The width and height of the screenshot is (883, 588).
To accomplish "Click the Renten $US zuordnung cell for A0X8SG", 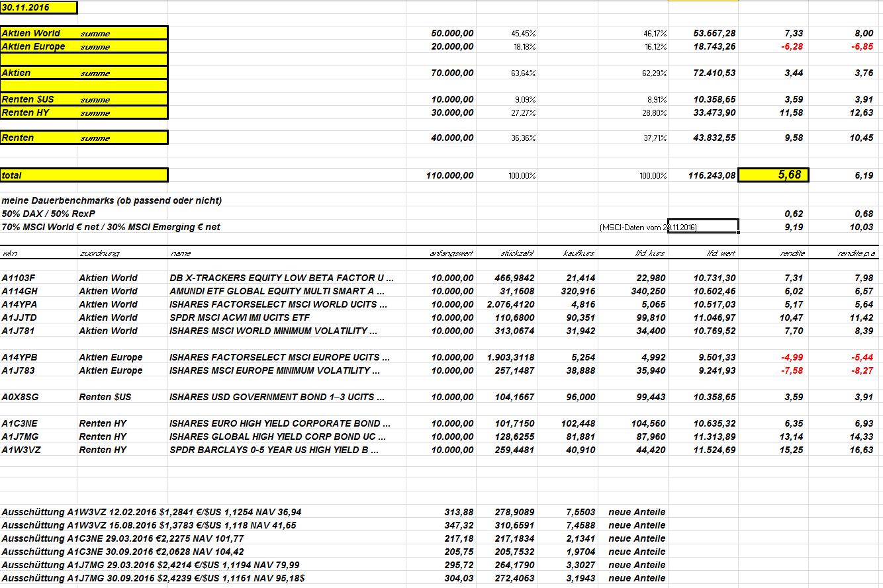I will [105, 397].
